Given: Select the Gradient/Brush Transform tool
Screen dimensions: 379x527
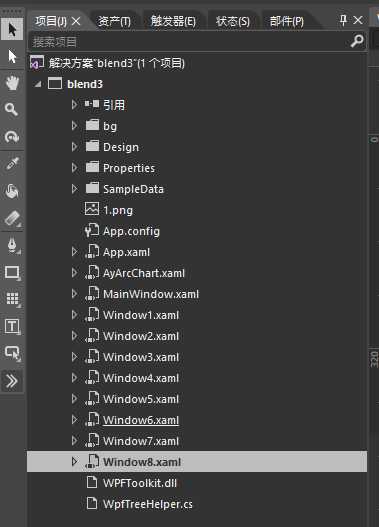Looking at the screenshot, I should click(12, 218).
